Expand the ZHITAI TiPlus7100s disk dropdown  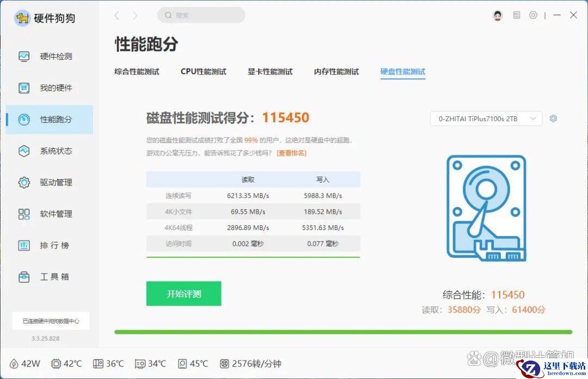click(486, 119)
